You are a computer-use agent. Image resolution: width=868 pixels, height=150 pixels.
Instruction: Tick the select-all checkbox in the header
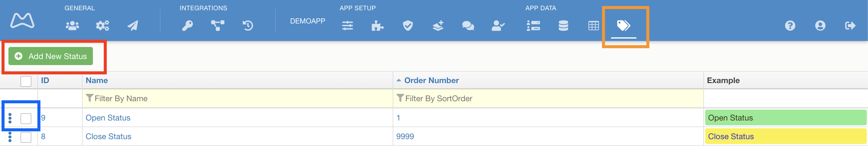[x=26, y=81]
